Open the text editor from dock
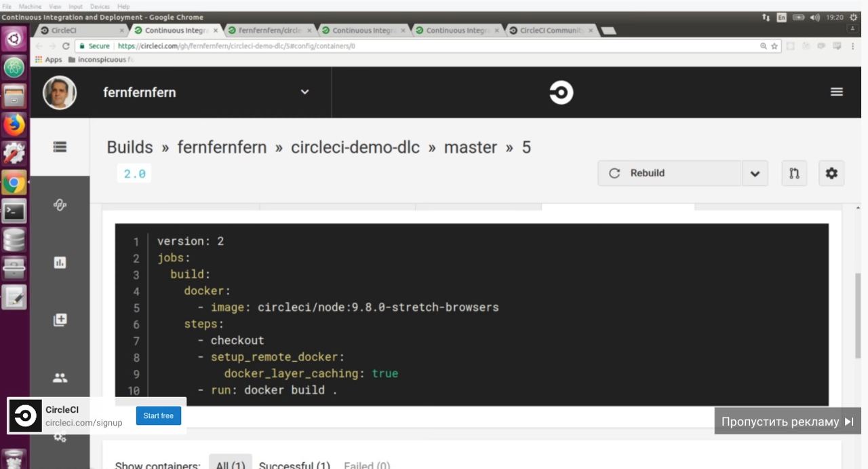Image resolution: width=868 pixels, height=469 pixels. (x=14, y=297)
